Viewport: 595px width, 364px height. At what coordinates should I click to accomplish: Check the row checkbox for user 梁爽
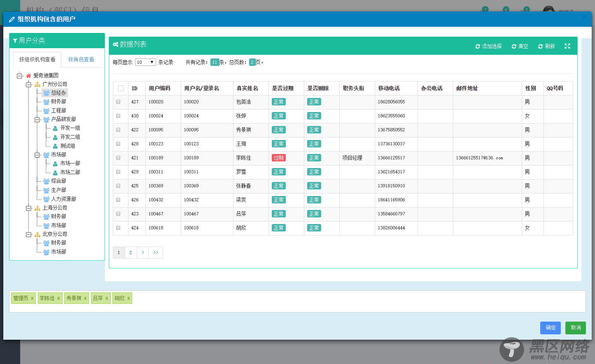118,200
